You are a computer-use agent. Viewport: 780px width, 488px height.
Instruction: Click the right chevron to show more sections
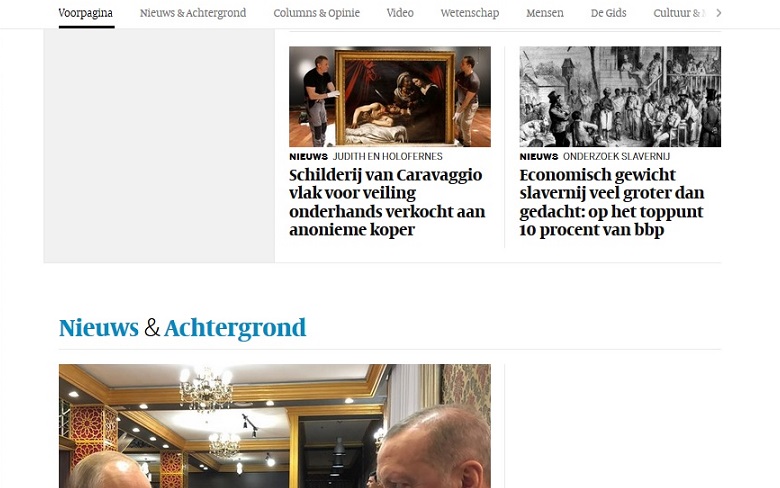click(x=718, y=13)
